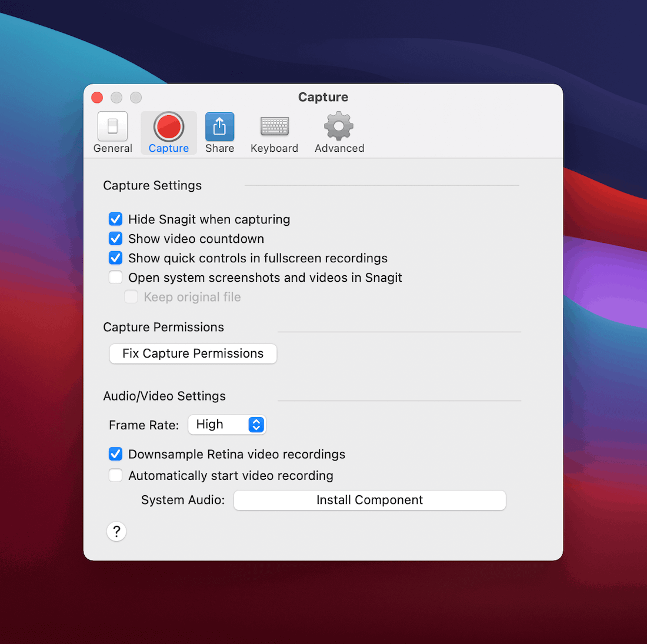
Task: Open the help question mark
Action: click(x=116, y=531)
